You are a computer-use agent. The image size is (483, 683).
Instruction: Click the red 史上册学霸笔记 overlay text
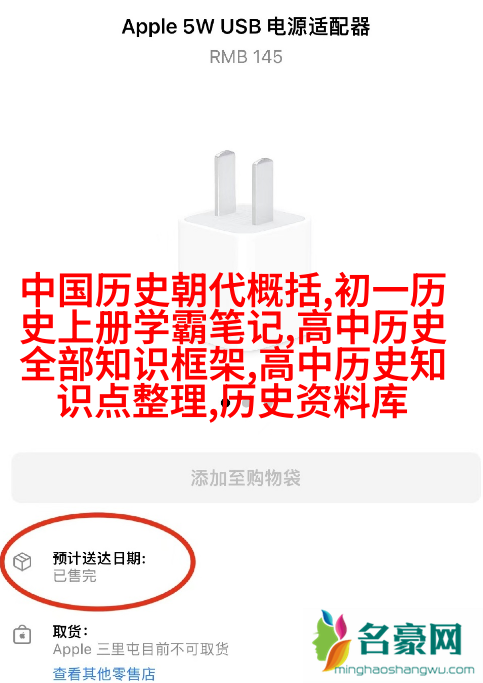pos(152,327)
